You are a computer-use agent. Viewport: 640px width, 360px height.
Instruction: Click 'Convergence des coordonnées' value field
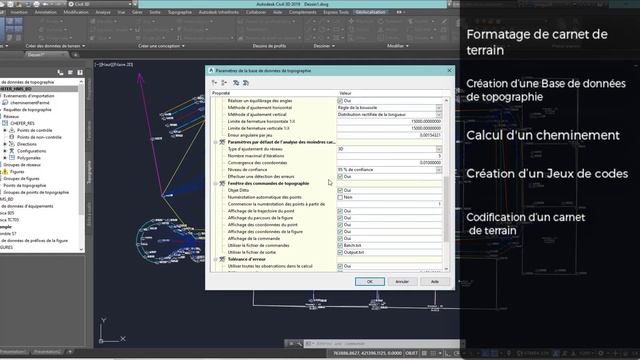click(x=389, y=162)
